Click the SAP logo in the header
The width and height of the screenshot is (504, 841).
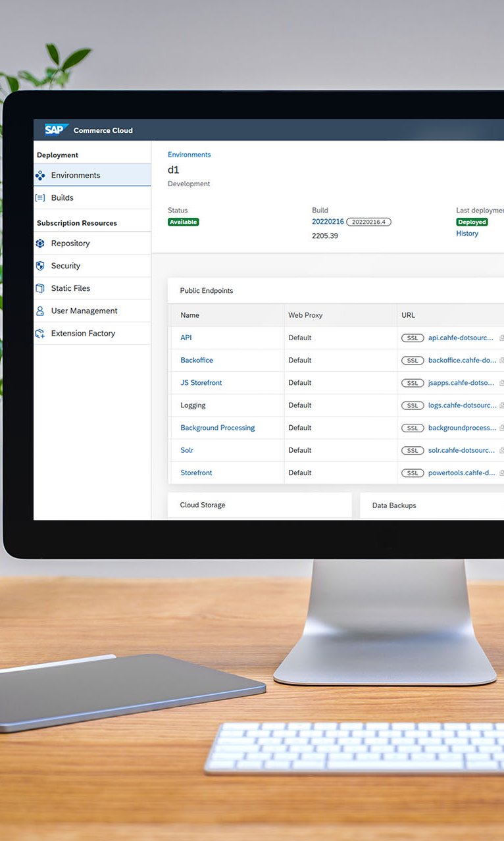56,130
